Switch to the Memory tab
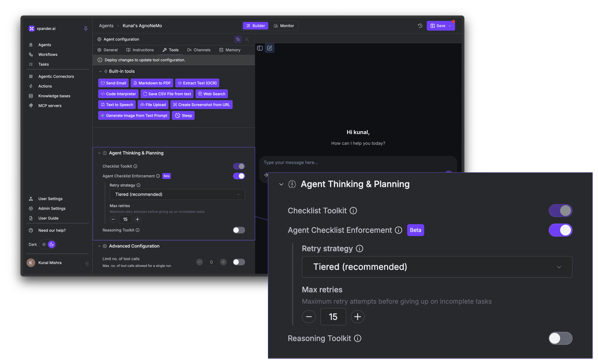 (230, 50)
